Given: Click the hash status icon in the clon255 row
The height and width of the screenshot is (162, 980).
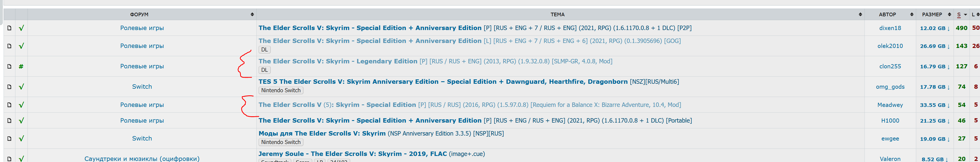Looking at the screenshot, I should coord(21,66).
